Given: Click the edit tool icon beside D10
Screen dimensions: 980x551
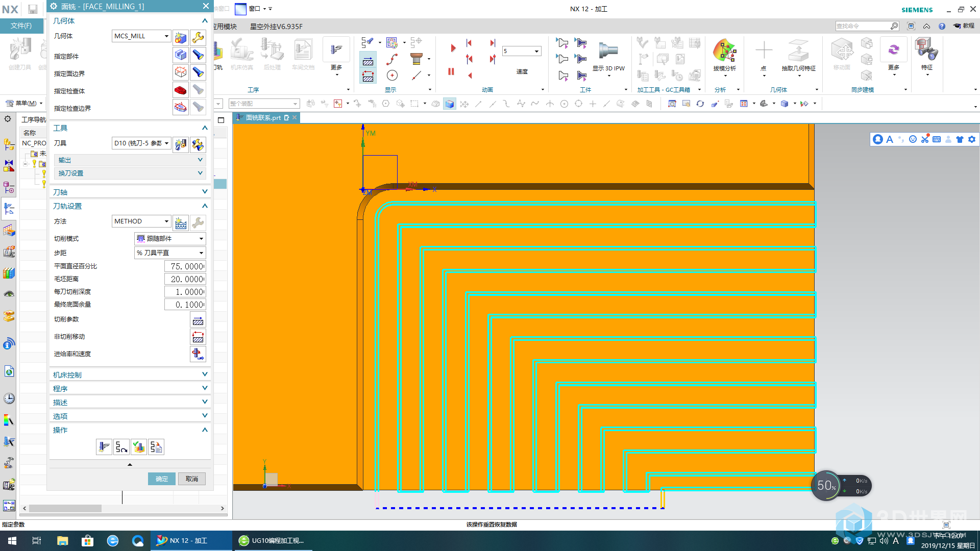Looking at the screenshot, I should (x=198, y=144).
